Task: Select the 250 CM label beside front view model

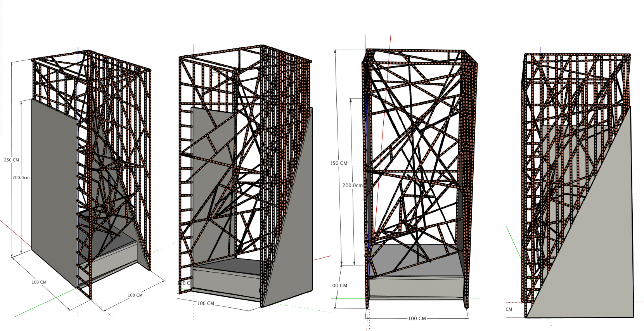Action: tap(339, 164)
